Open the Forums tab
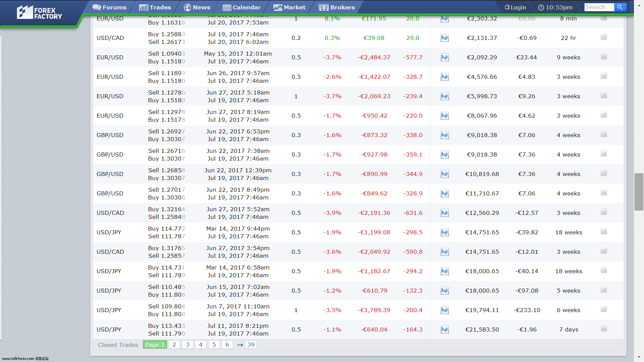 pyautogui.click(x=109, y=7)
